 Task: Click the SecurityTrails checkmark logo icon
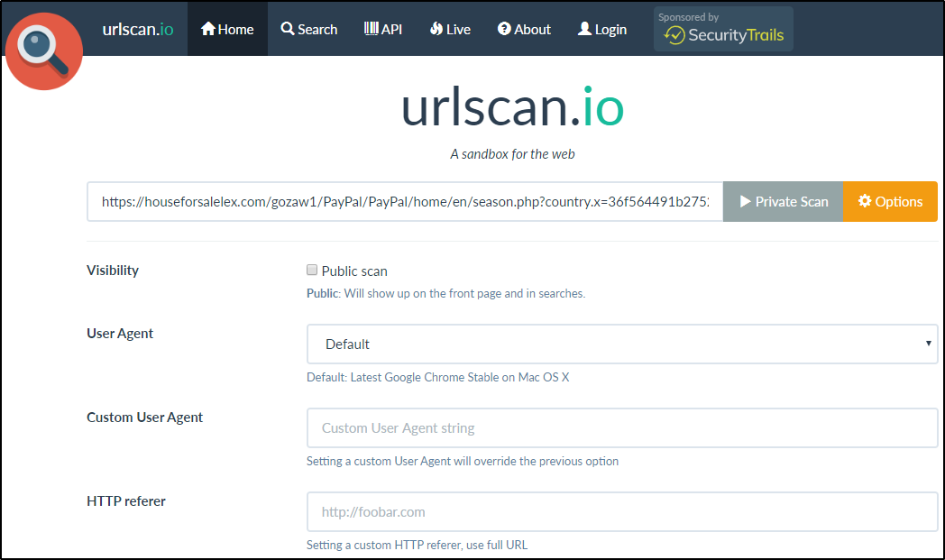674,35
